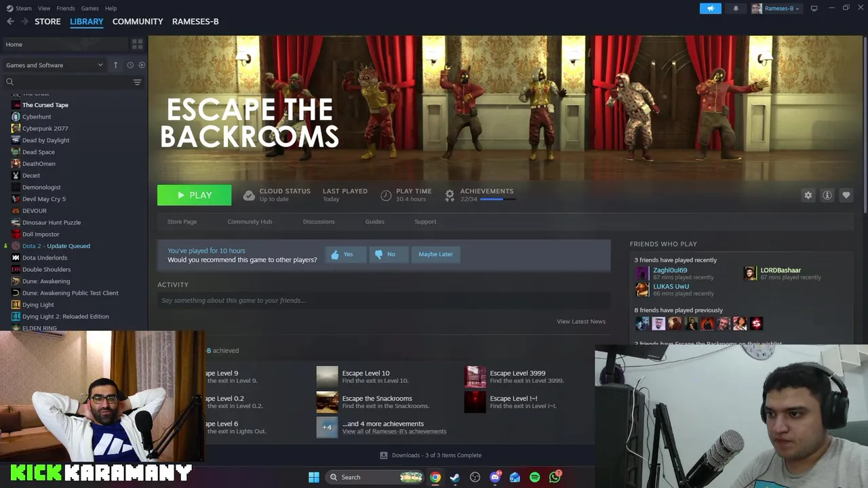Click View Latest News
This screenshot has width=868, height=488.
tap(581, 321)
